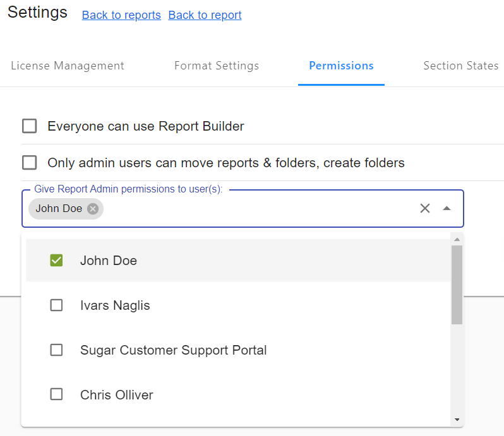Remove John Doe chip with x icon
504x436 pixels.
tap(93, 209)
